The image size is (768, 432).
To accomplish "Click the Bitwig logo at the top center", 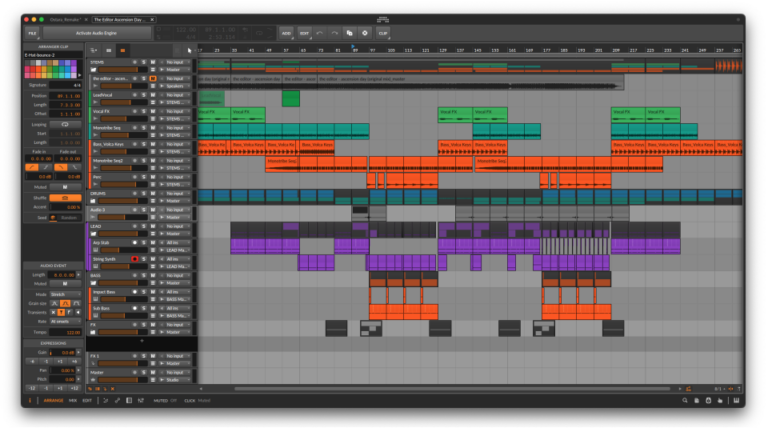I will pyautogui.click(x=383, y=20).
